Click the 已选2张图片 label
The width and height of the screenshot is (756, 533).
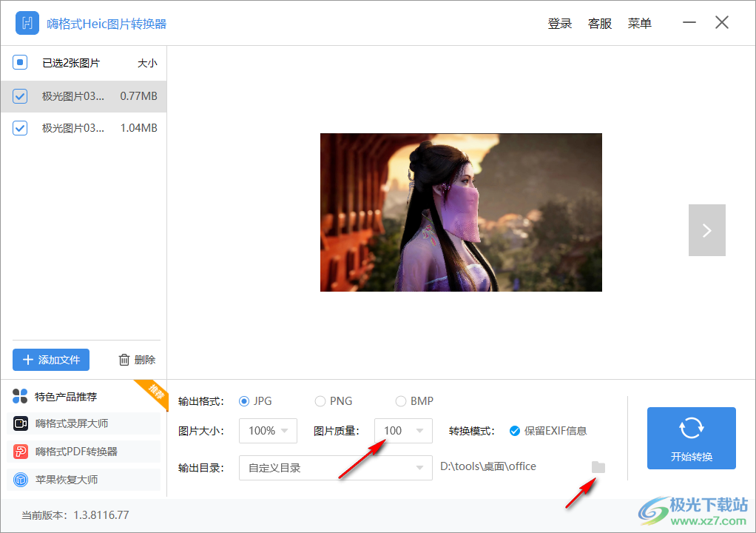[x=71, y=63]
